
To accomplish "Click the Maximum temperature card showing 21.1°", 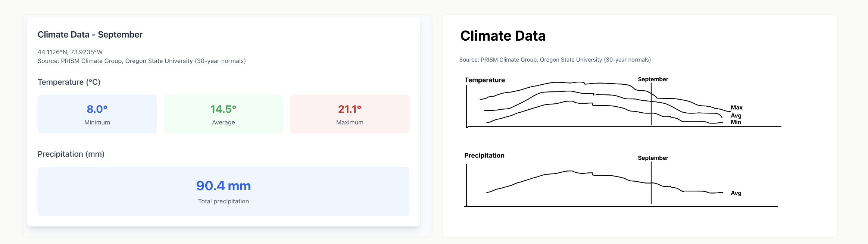I will click(x=350, y=114).
